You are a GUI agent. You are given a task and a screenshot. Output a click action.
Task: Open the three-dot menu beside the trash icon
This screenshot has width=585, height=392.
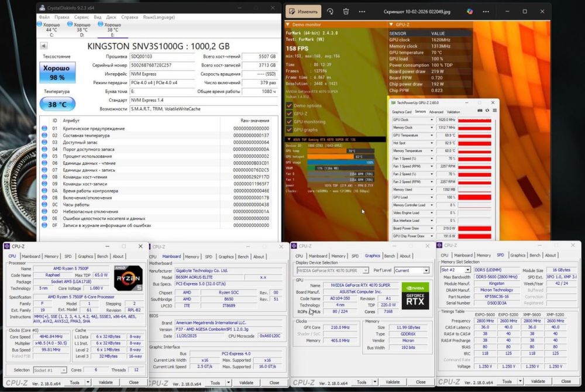tap(362, 12)
